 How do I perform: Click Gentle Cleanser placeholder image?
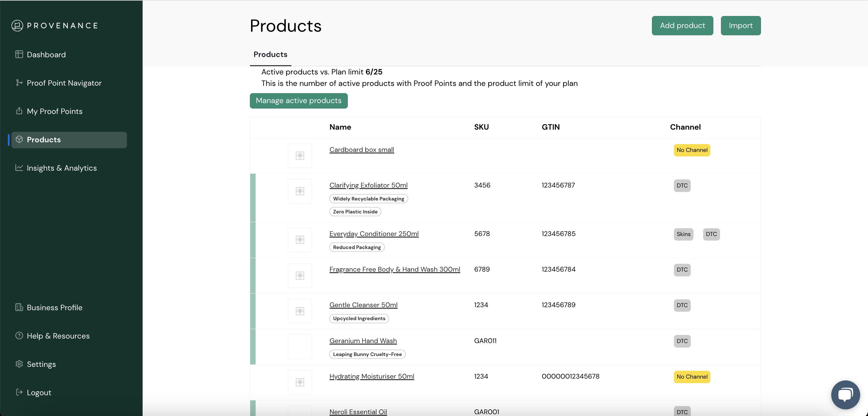300,311
